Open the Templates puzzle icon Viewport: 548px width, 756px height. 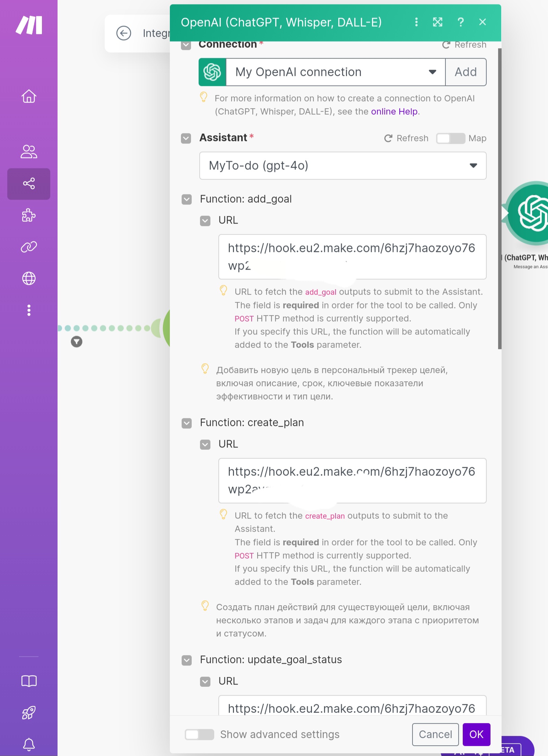point(29,215)
